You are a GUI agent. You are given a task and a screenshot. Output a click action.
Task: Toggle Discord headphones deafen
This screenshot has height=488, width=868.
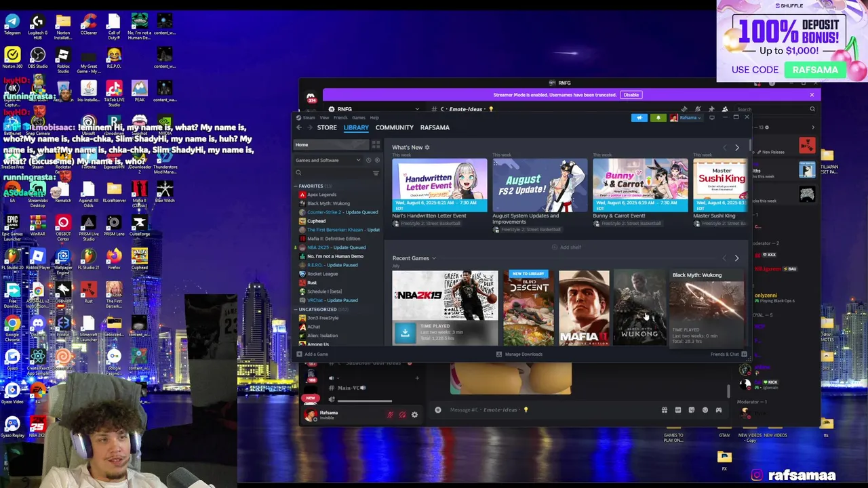[402, 415]
